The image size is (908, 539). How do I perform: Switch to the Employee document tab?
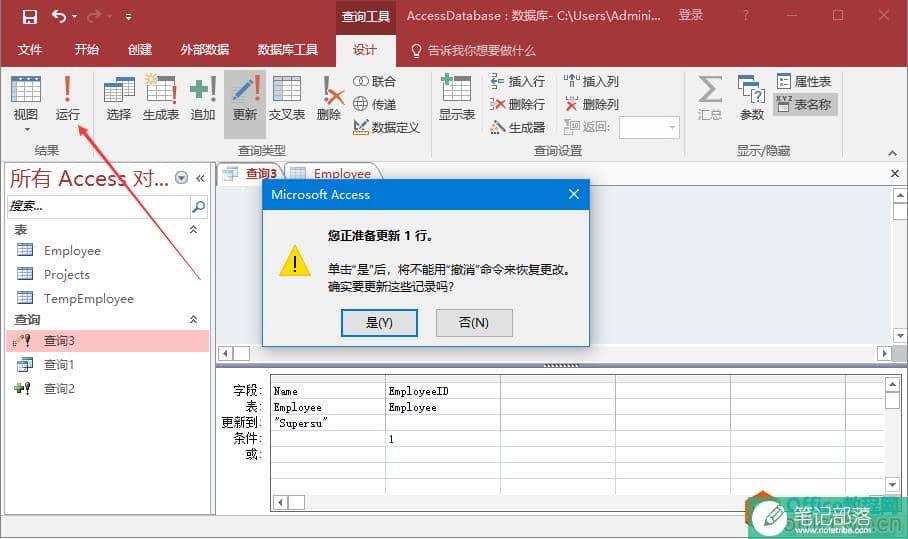click(x=332, y=173)
